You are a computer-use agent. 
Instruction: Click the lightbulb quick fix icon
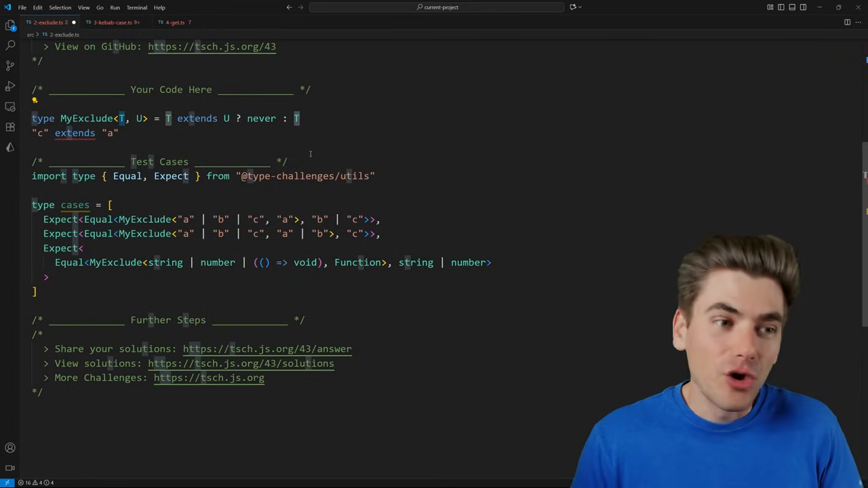tap(35, 100)
